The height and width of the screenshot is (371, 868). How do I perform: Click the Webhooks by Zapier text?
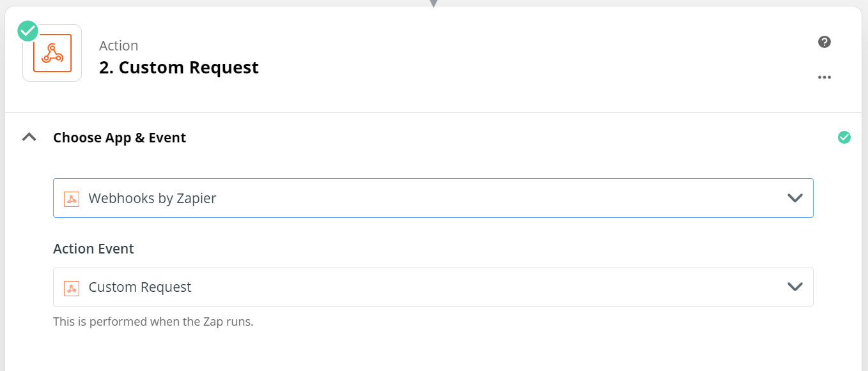(152, 199)
